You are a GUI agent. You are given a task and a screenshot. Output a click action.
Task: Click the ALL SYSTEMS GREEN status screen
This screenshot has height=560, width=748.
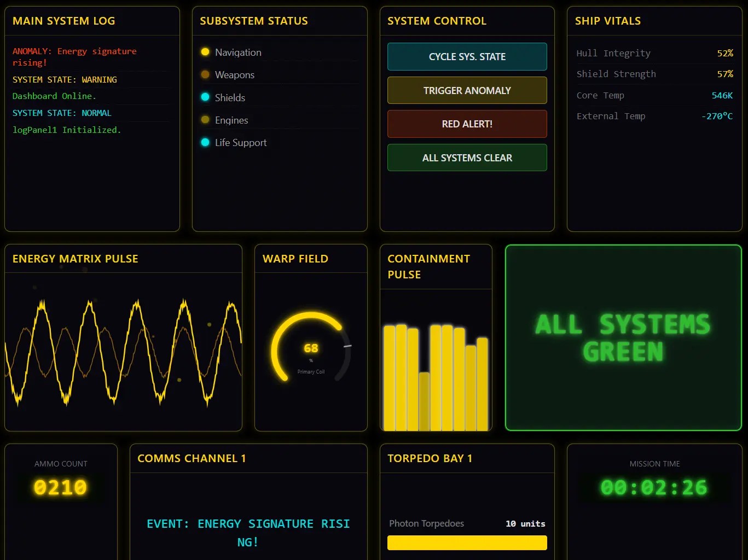pyautogui.click(x=623, y=337)
